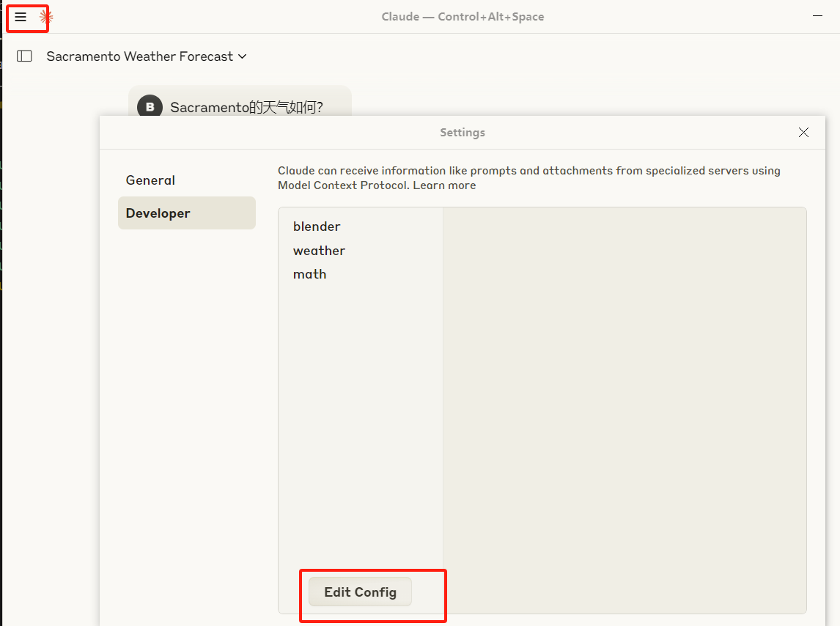This screenshot has width=840, height=626.
Task: Click the Claude window title bar
Action: pos(463,16)
